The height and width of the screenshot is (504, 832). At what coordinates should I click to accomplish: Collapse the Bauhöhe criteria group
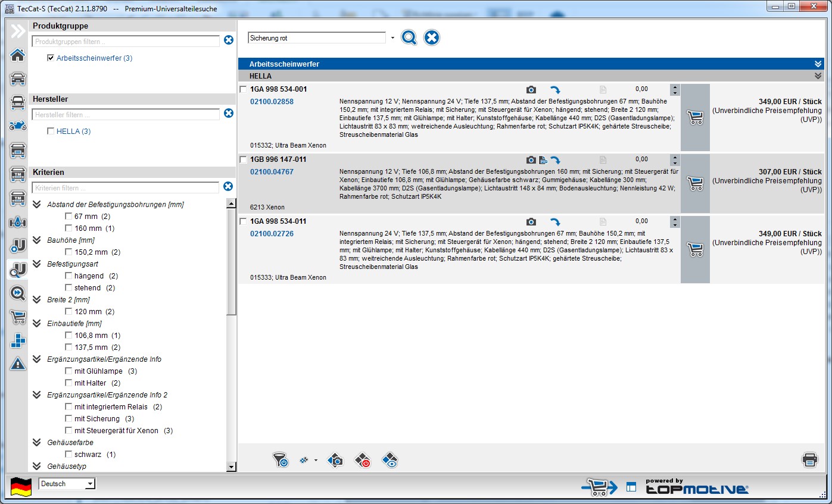[x=36, y=240]
